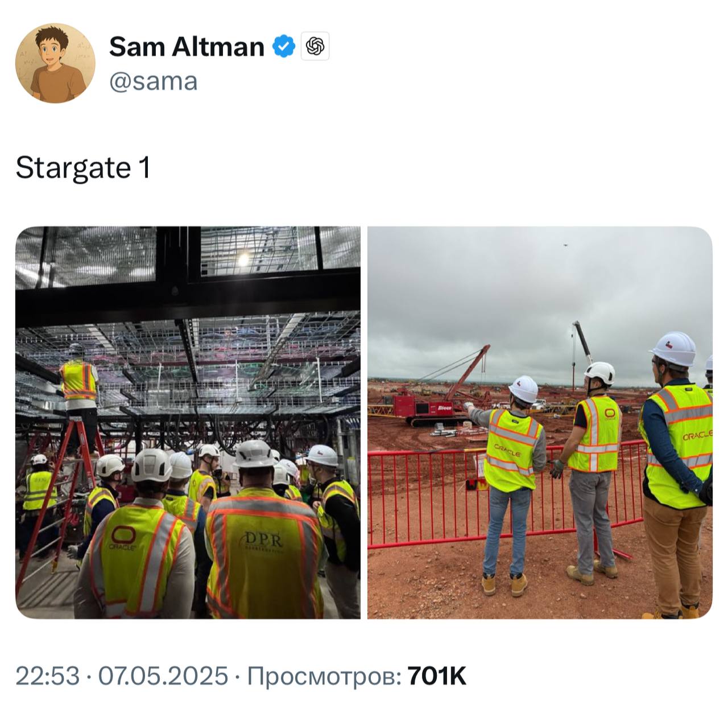Viewport: 728px width, 701px height.
Task: Click the red barrier fence in right photo
Action: coord(506,495)
